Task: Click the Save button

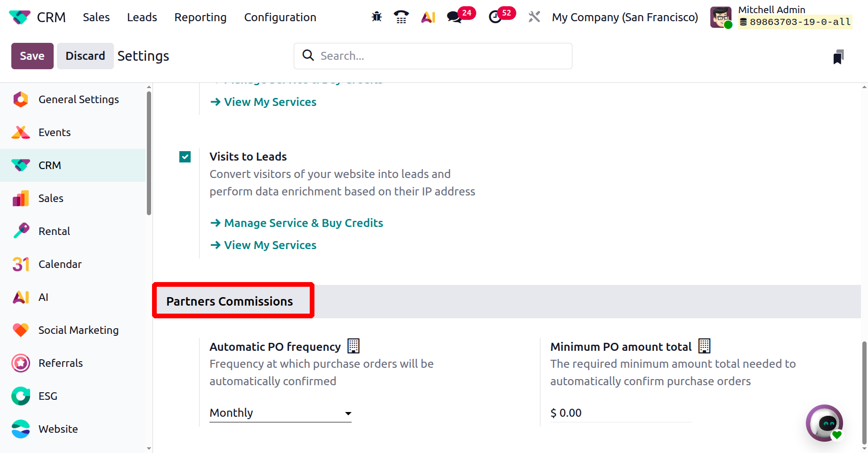Action: pyautogui.click(x=32, y=56)
